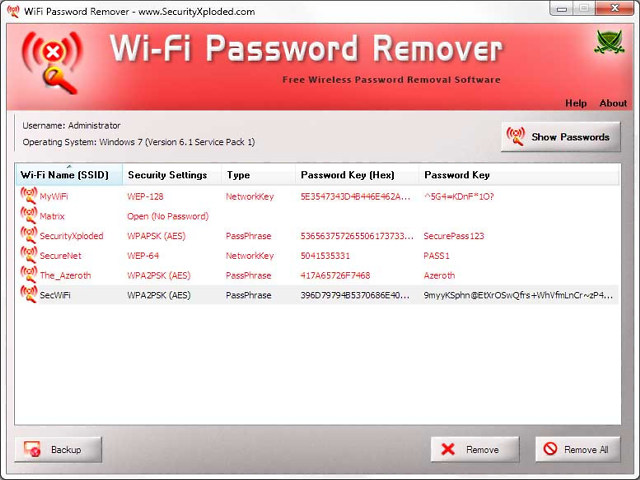
Task: Select the Azeroth password key cell
Action: click(x=439, y=275)
